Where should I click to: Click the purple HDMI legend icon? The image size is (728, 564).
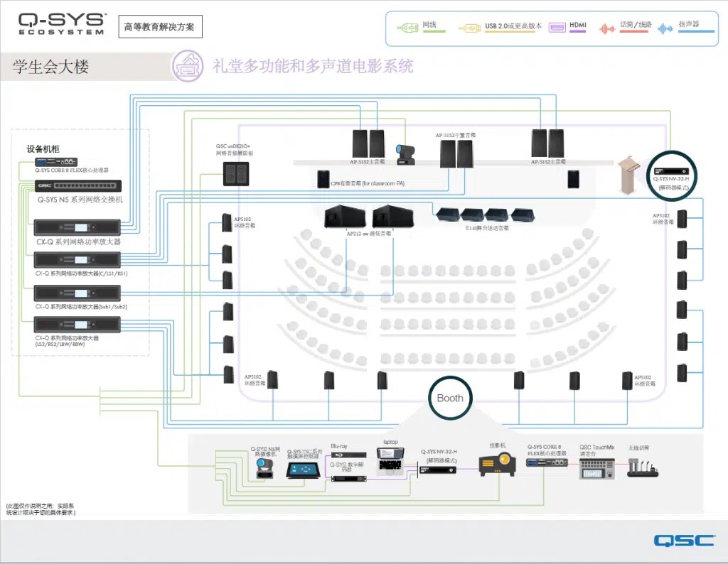coord(557,28)
